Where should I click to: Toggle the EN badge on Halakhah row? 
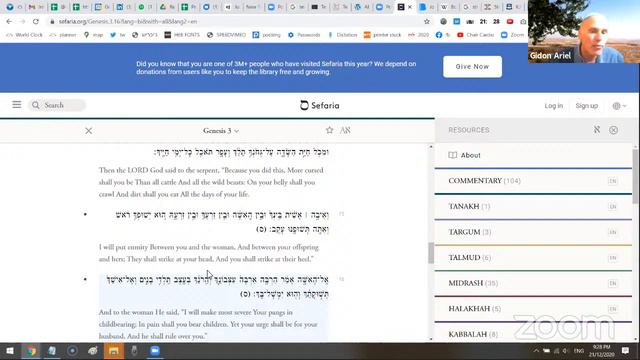(x=612, y=309)
